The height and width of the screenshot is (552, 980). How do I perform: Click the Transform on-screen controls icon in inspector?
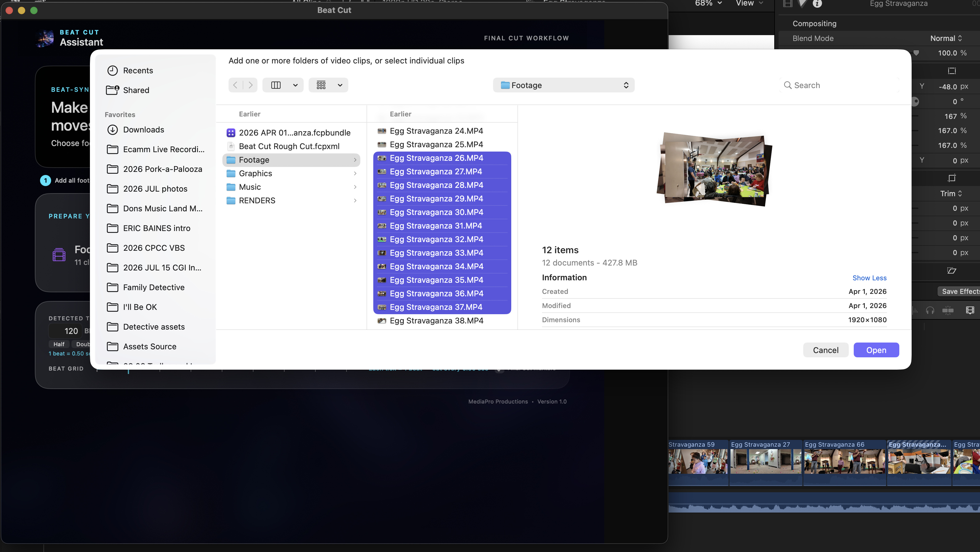coord(951,71)
